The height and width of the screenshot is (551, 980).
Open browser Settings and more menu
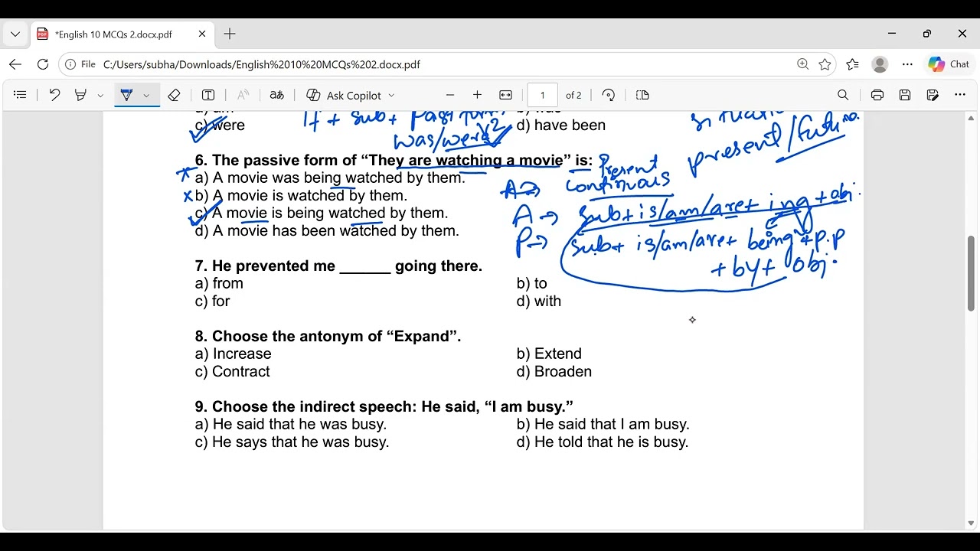[x=907, y=64]
